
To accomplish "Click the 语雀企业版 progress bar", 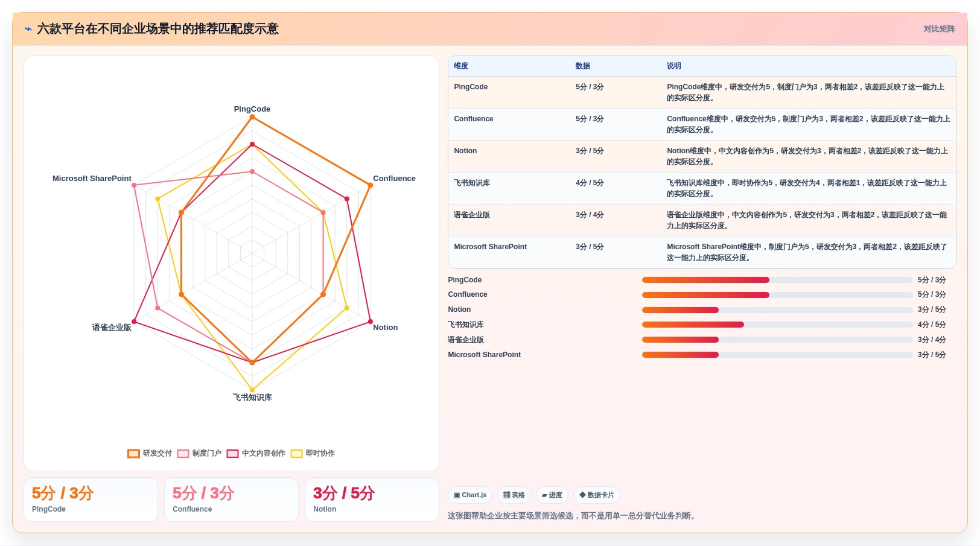I will point(777,340).
